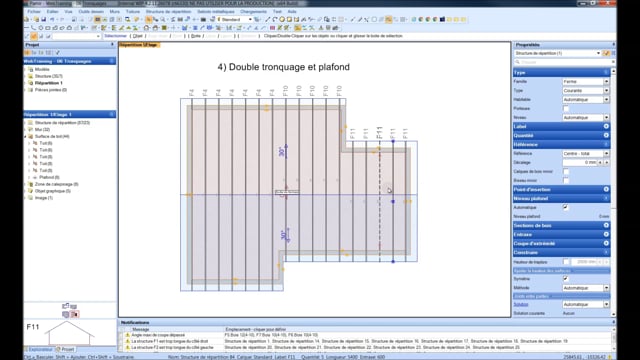
Task: Open the Editer menu
Action: click(52, 12)
